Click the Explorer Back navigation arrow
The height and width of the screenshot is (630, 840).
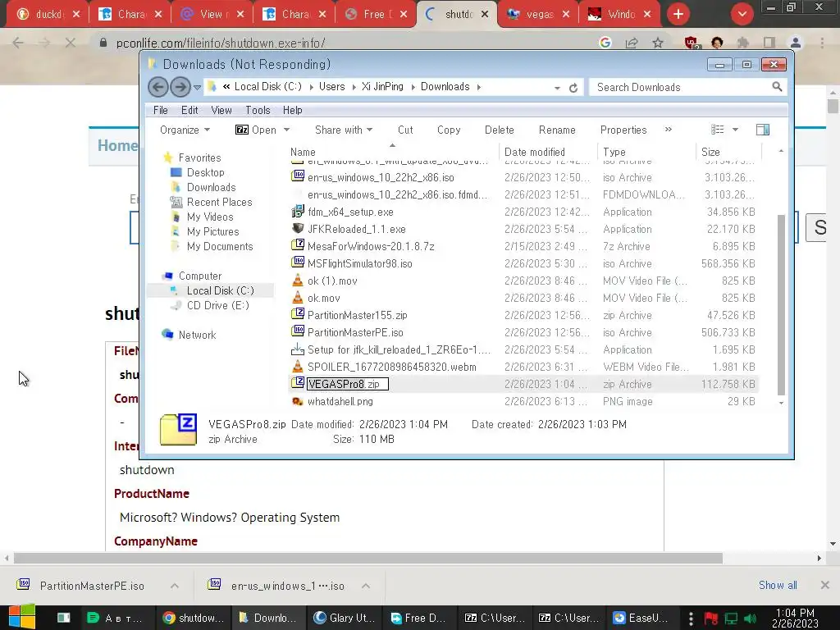158,87
